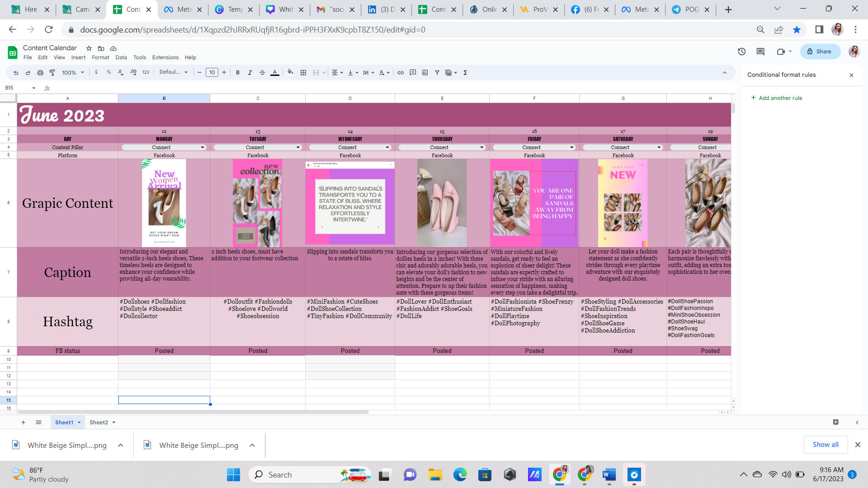Click Add another rule

pos(777,98)
